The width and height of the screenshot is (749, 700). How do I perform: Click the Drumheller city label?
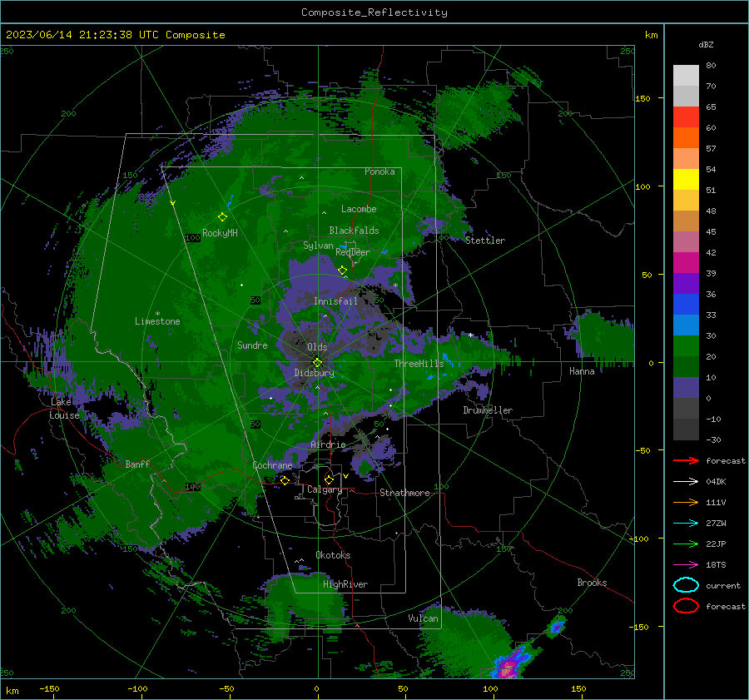coord(488,410)
